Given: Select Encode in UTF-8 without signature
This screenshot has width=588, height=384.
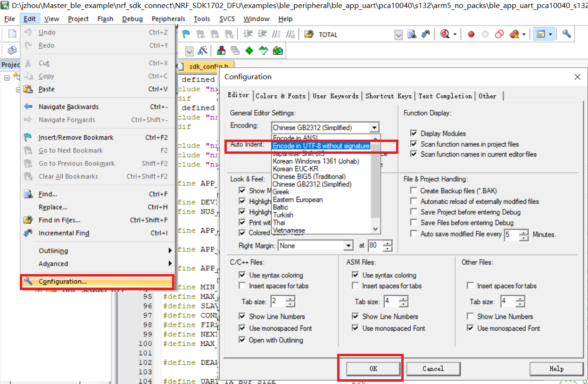Looking at the screenshot, I should point(321,146).
